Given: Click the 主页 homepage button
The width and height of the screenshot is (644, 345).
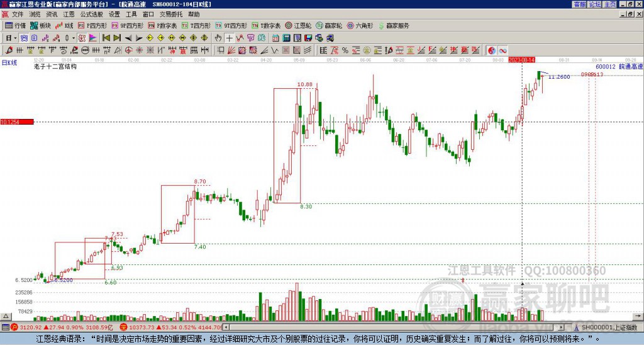Looking at the screenshot, I should pos(610,4).
